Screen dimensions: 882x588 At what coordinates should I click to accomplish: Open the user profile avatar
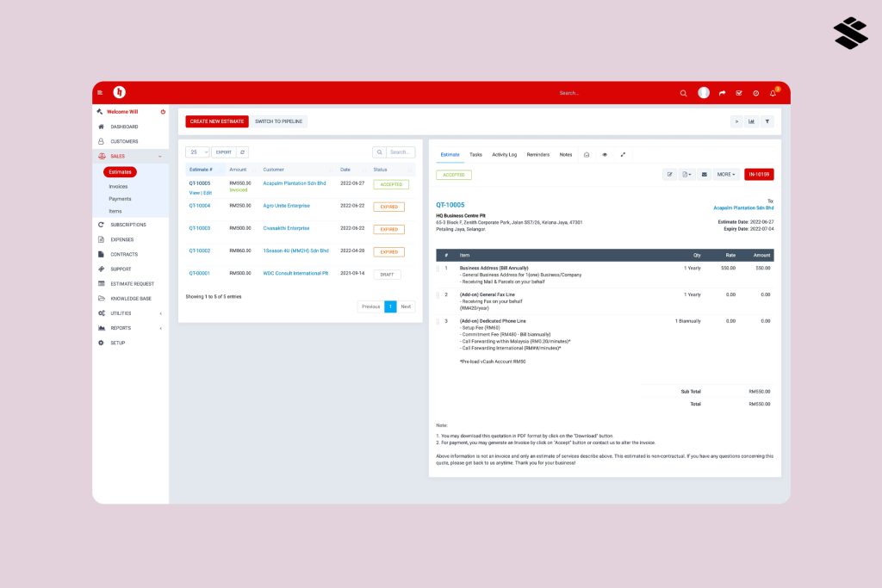point(704,93)
